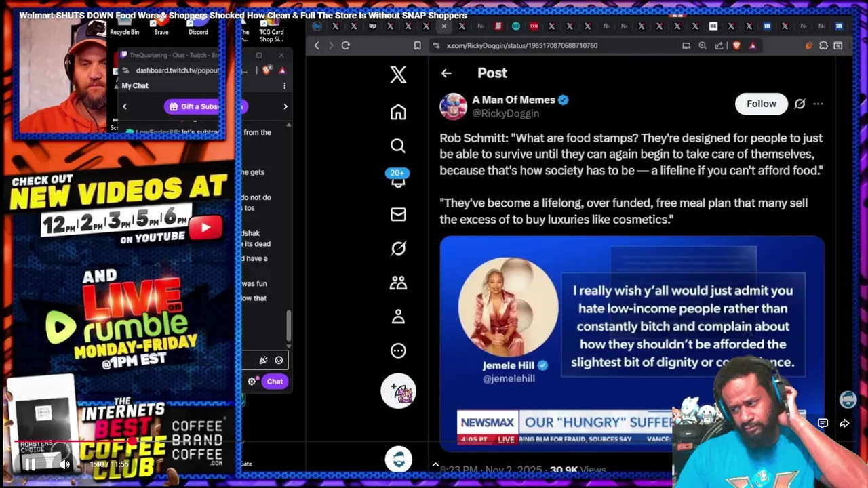Screen dimensions: 868x488
Task: Open the embedded Newsmax video thumbnail
Action: [632, 342]
